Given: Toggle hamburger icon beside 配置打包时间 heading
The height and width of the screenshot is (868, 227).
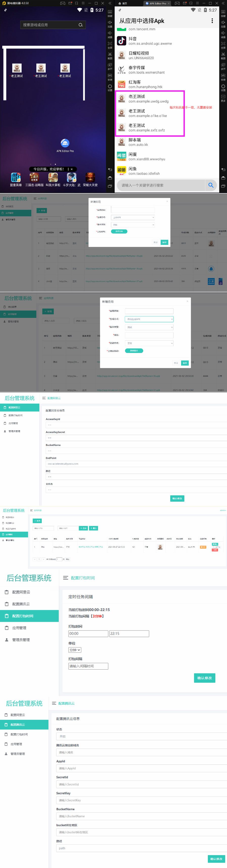Looking at the screenshot, I should 66,578.
